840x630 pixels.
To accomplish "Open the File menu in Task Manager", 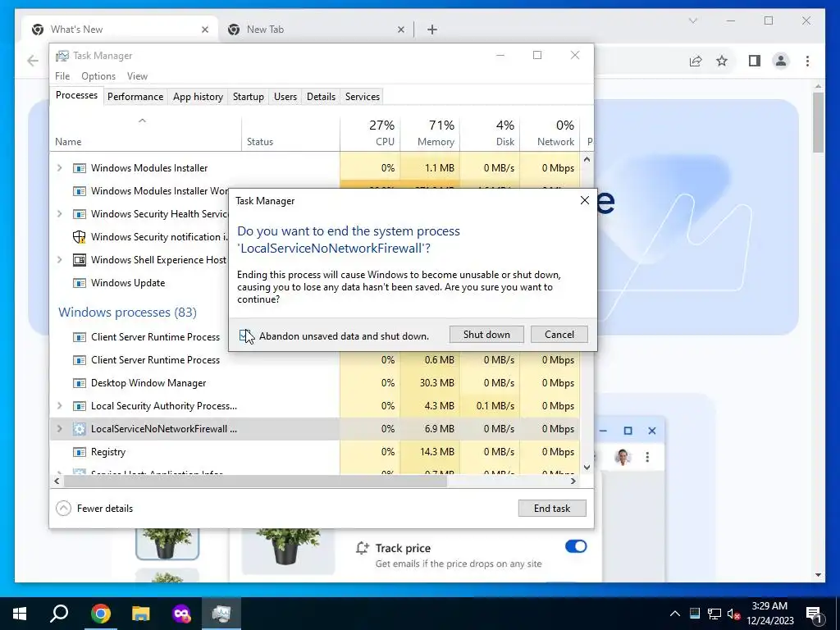I will [x=62, y=76].
